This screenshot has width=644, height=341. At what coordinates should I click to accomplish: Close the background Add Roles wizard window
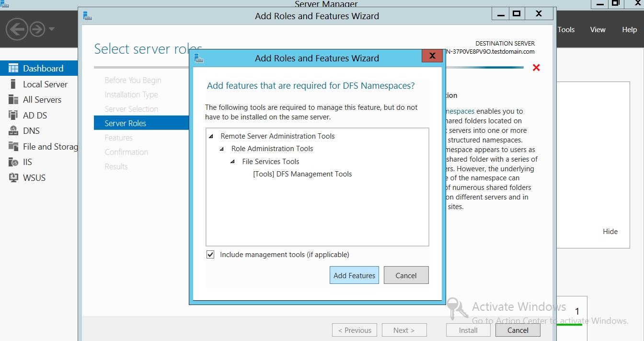click(539, 14)
